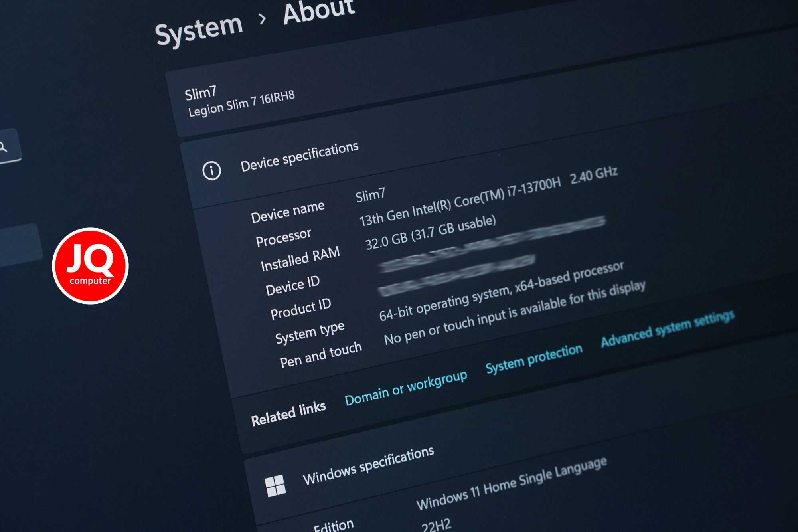
Task: Click the Related links label
Action: pos(288,413)
